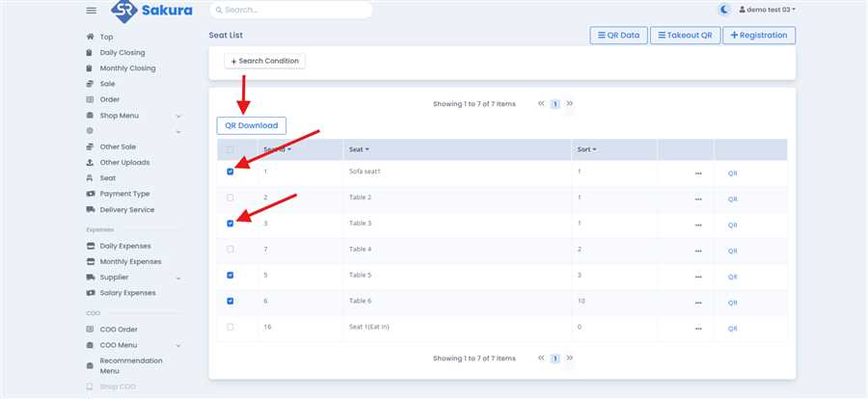Viewport: 868px width, 399px height.
Task: Click the QR Download button
Action: 251,125
